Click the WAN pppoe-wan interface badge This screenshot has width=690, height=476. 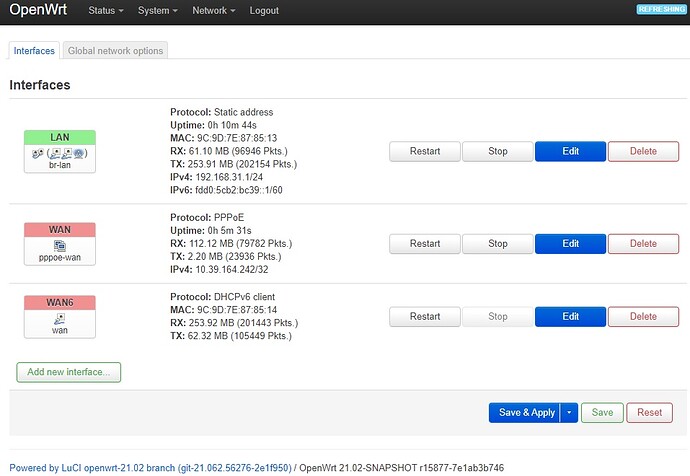coord(60,244)
